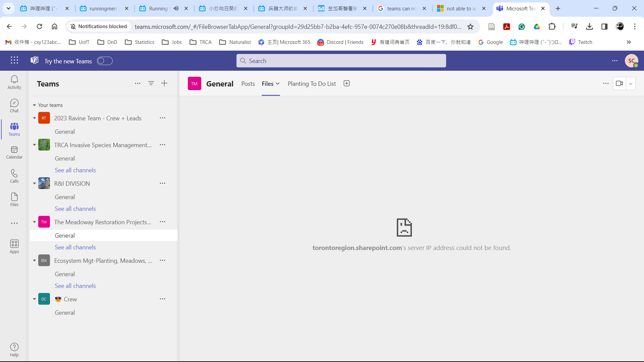The height and width of the screenshot is (362, 644).
Task: Switch to the Posts tab
Action: point(248,84)
